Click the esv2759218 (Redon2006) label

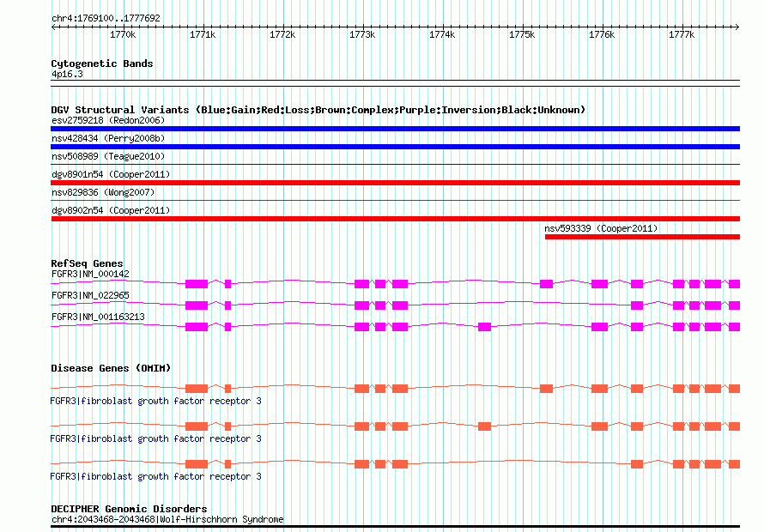point(108,120)
